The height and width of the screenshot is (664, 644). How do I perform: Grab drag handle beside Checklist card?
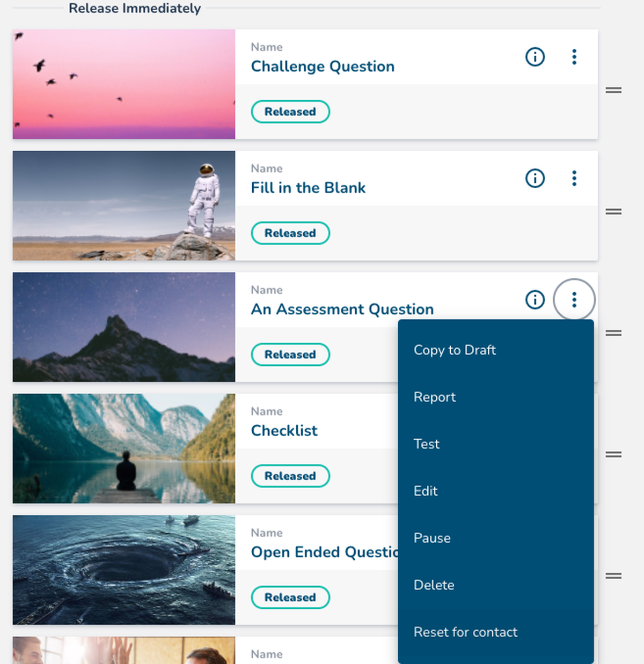[613, 455]
